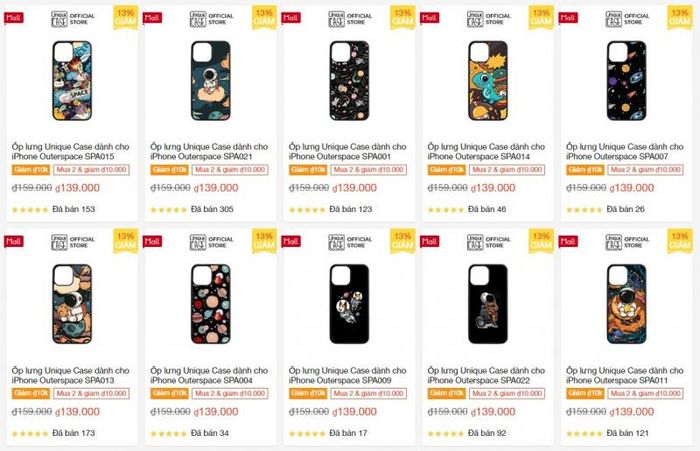The width and height of the screenshot is (700, 451).
Task: Click the star rating under SPA001
Action: tap(306, 210)
